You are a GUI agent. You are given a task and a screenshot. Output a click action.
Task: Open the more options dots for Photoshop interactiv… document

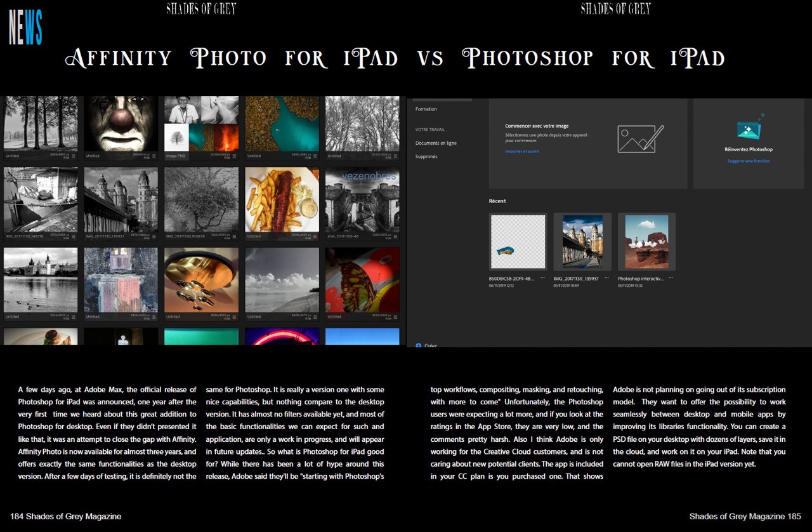671,278
